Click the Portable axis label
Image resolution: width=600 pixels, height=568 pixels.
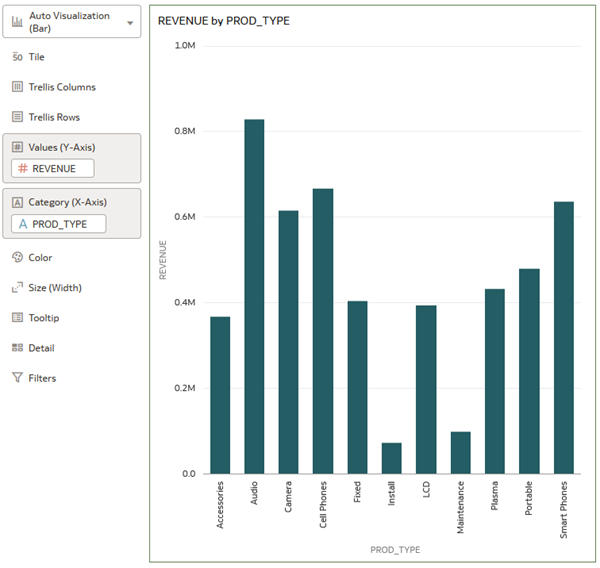[x=528, y=498]
